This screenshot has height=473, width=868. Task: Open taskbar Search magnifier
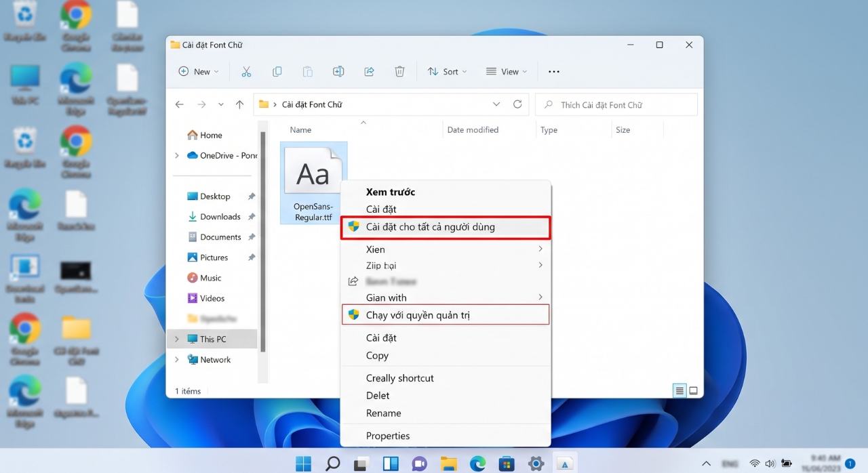[333, 464]
